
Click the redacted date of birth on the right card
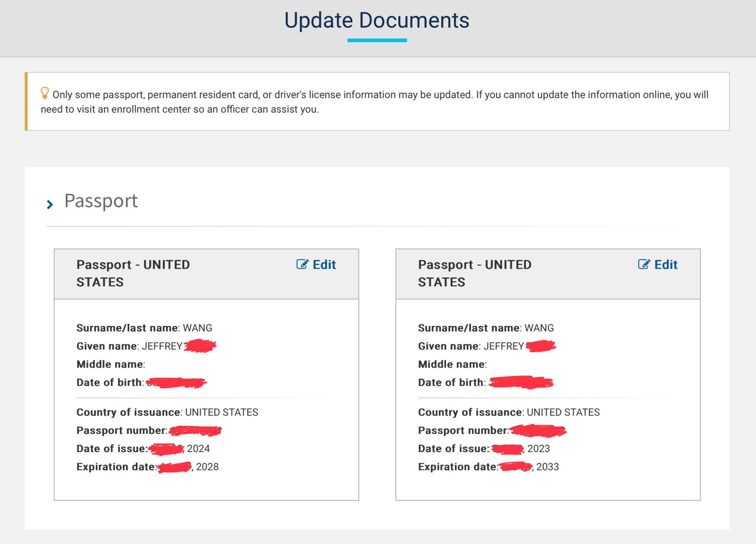(520, 382)
